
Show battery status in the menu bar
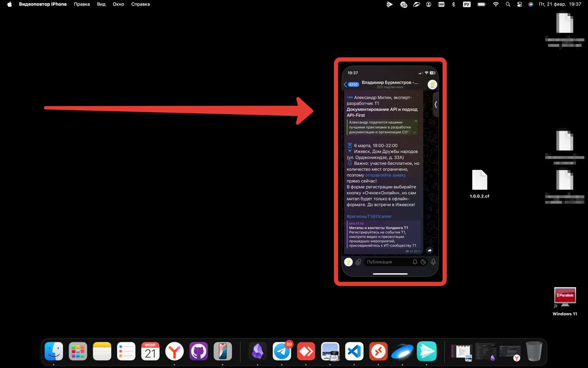click(481, 4)
